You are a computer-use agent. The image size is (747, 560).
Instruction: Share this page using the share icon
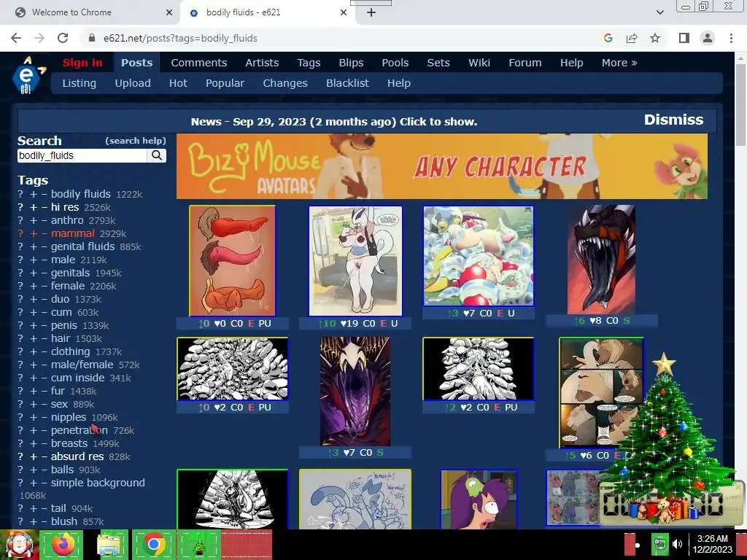(632, 38)
